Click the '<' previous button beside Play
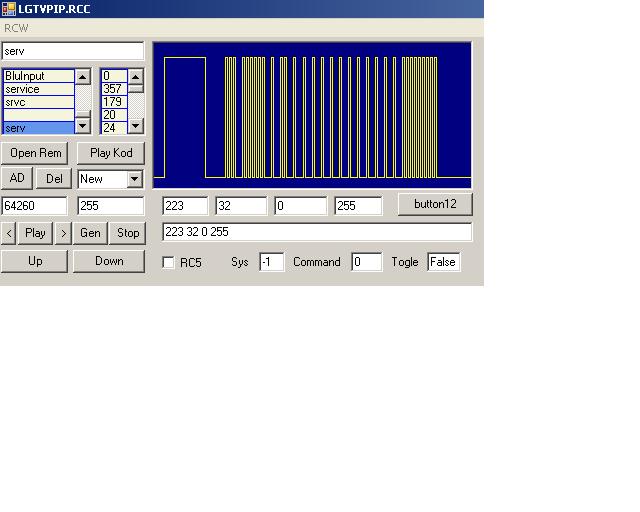This screenshot has height=512, width=640. 9,233
